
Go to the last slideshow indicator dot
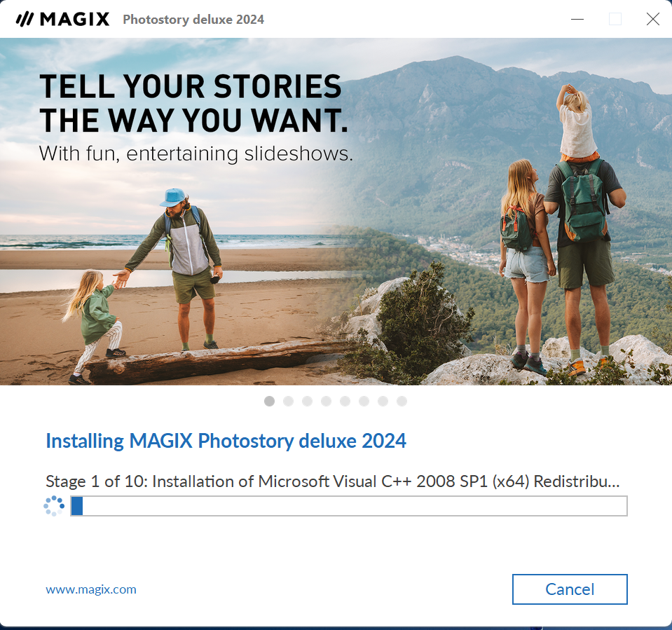point(402,401)
